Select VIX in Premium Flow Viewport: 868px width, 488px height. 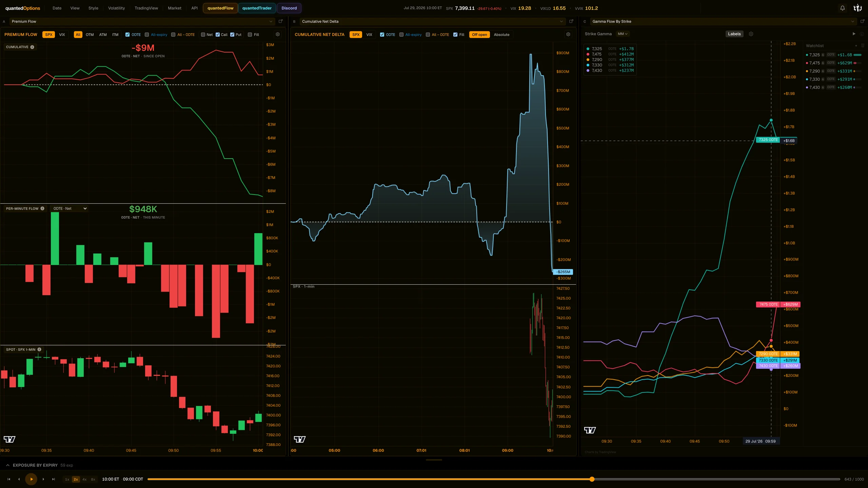(x=62, y=35)
